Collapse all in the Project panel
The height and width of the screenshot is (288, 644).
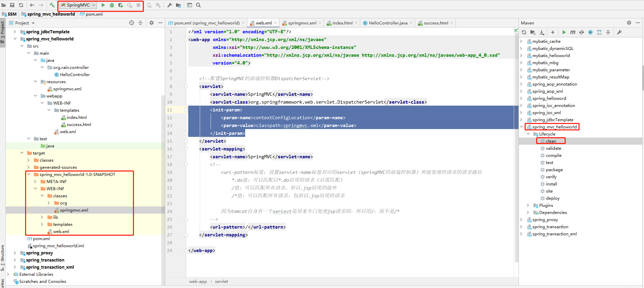pyautogui.click(x=140, y=23)
